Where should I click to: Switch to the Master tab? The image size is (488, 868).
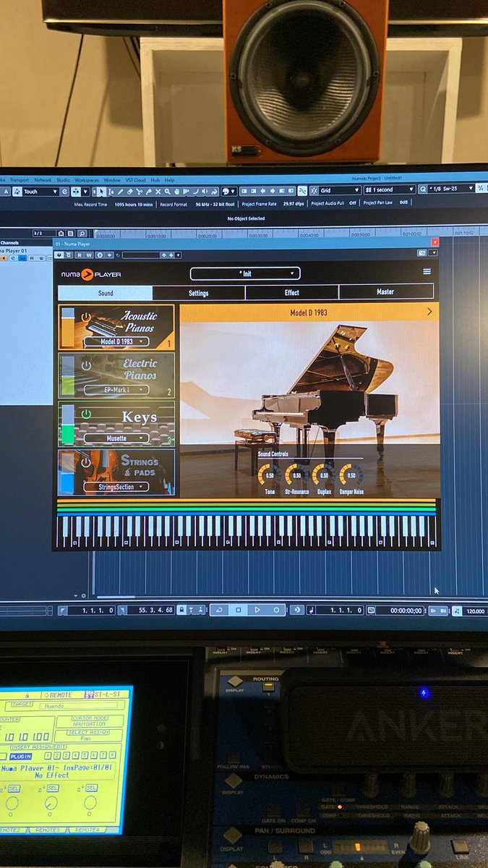point(385,292)
